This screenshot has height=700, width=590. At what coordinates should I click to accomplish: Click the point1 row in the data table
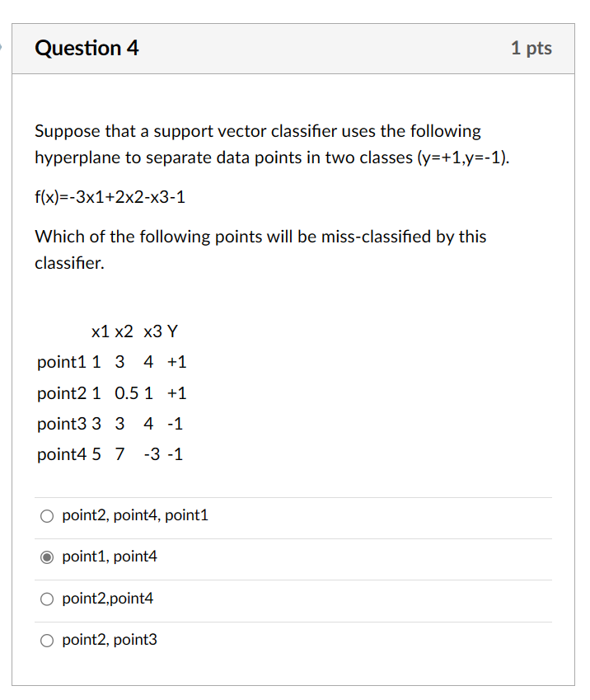(110, 362)
